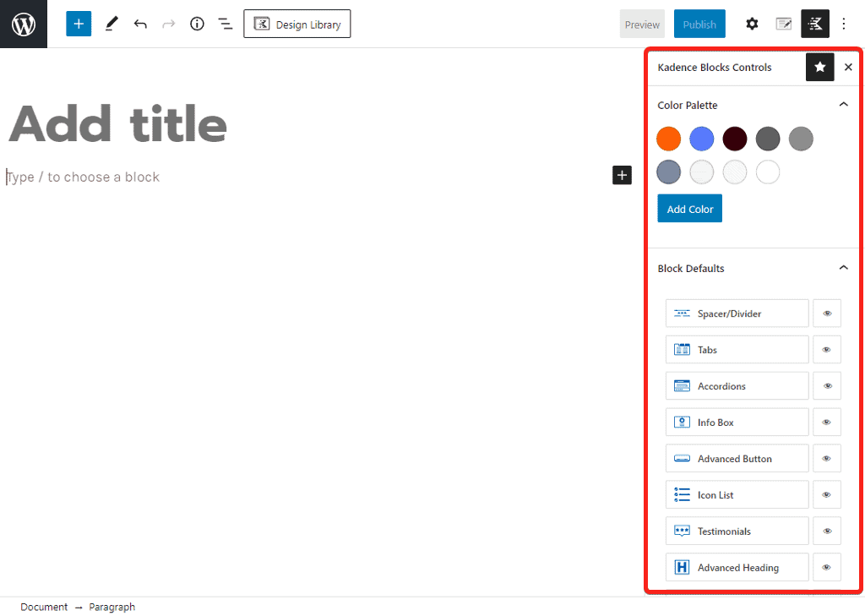Toggle visibility of Spacer/Divider block

click(x=827, y=313)
